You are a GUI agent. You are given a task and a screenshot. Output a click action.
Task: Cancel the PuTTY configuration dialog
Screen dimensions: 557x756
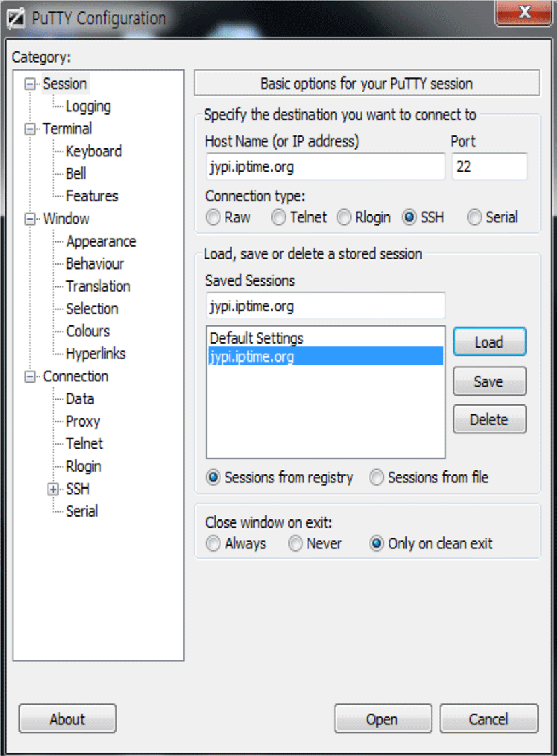(489, 720)
